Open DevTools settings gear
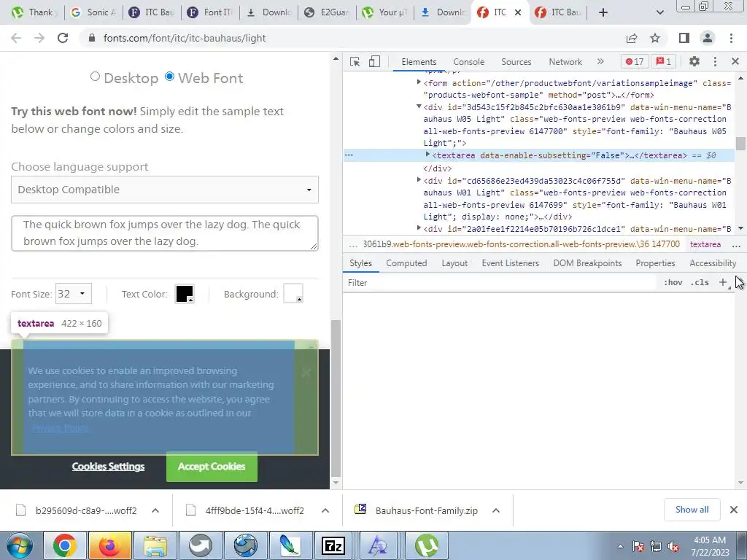Image resolution: width=747 pixels, height=560 pixels. pos(694,61)
